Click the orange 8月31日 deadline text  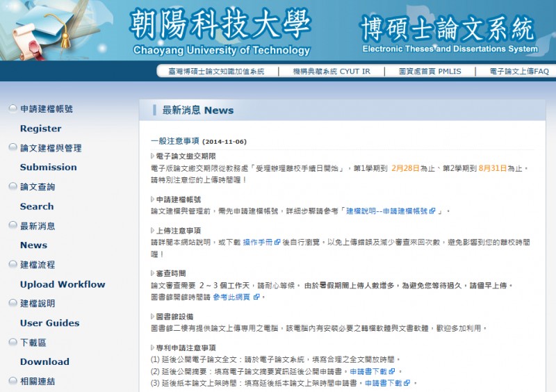493,168
